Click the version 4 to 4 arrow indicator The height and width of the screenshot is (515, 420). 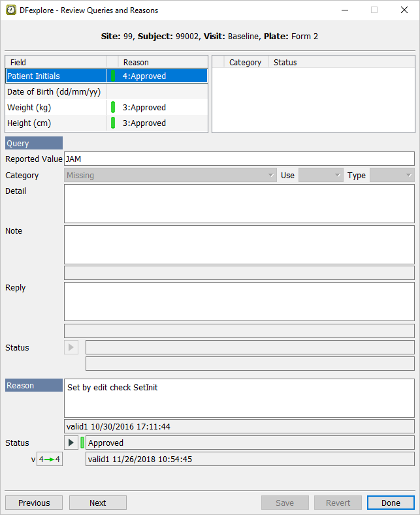[x=49, y=460]
